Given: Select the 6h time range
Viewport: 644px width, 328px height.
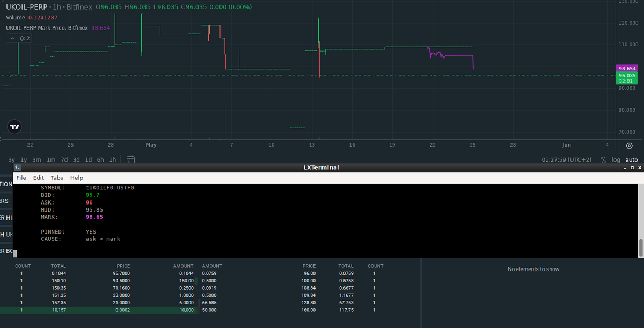Looking at the screenshot, I should point(100,159).
